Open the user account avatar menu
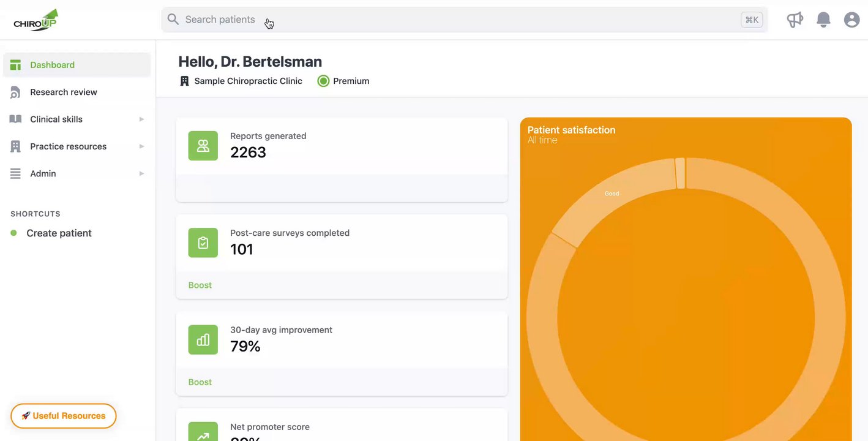Viewport: 868px width, 441px height. (851, 20)
